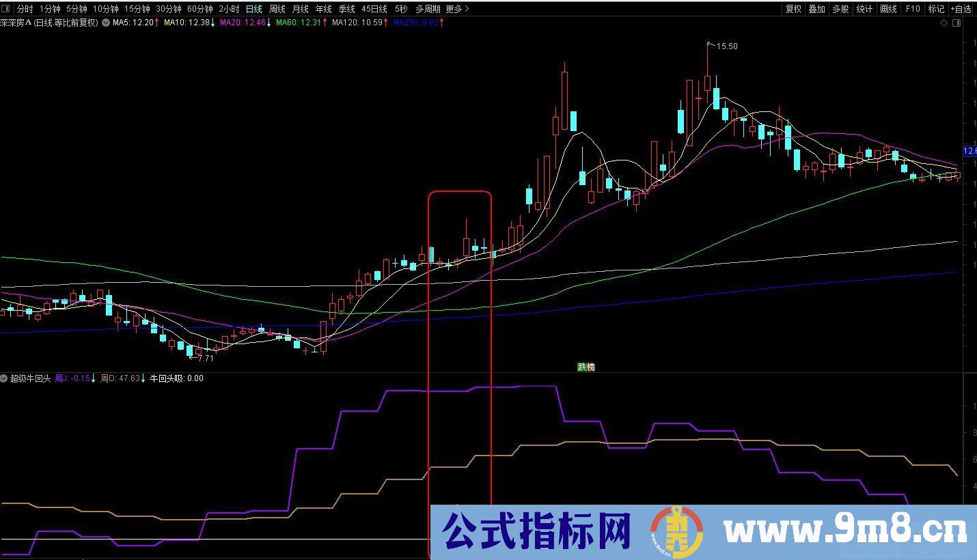Screen dimensions: 977x560
Task: Click the MA5: 12.20 legend label
Action: pos(126,23)
